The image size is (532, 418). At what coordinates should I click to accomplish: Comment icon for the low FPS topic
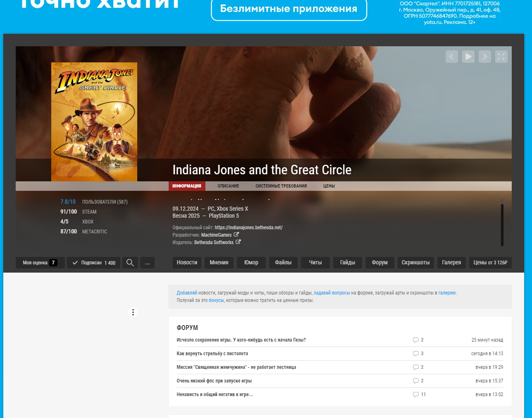(416, 381)
